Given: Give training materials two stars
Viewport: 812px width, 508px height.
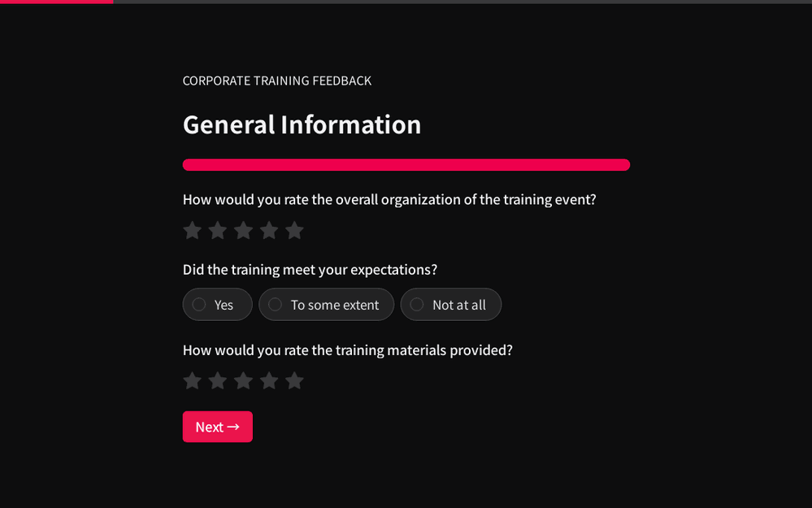Looking at the screenshot, I should 218,381.
